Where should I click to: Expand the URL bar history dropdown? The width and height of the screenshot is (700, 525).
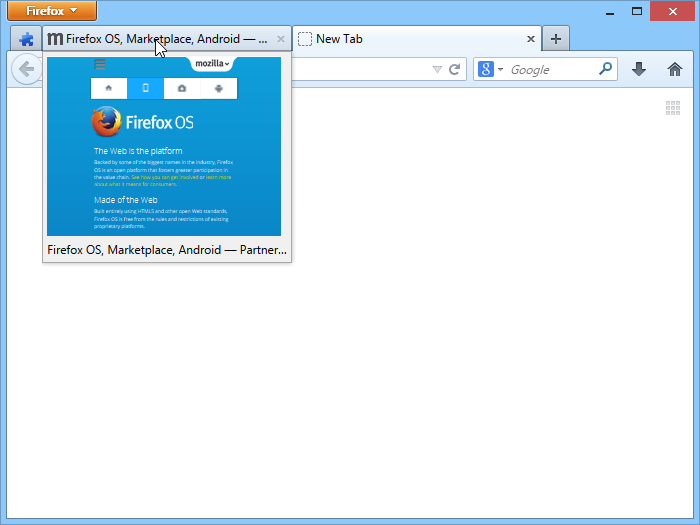(437, 70)
